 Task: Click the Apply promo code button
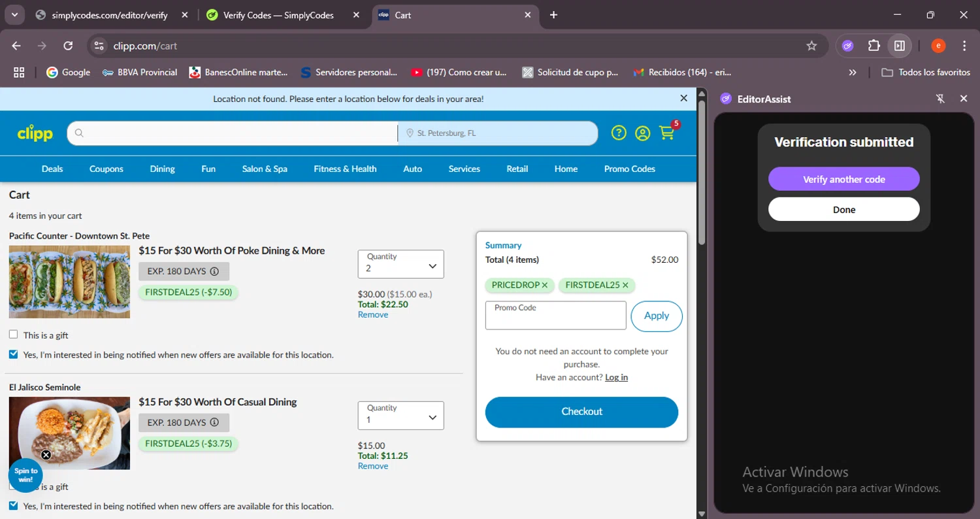pyautogui.click(x=657, y=316)
